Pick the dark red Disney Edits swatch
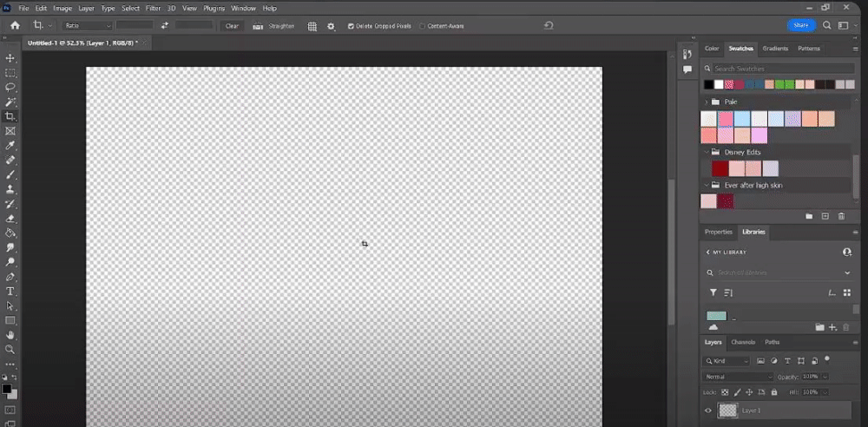 pyautogui.click(x=720, y=168)
